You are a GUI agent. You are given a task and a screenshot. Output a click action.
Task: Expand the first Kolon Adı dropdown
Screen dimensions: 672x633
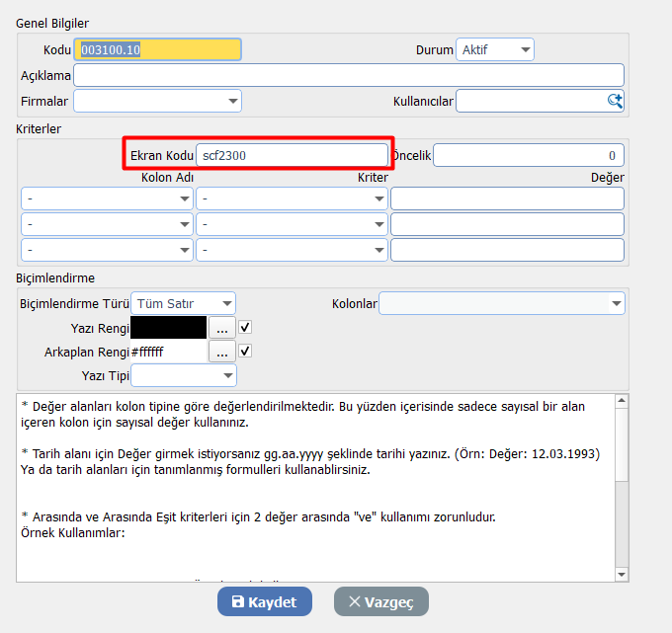click(x=107, y=198)
